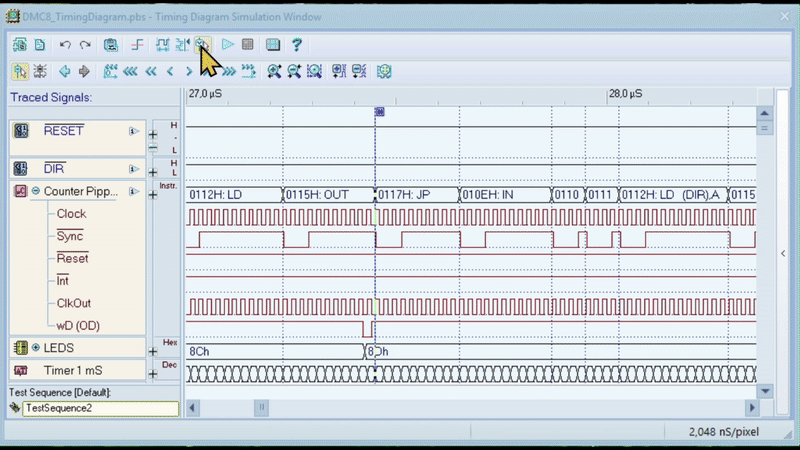Stop the simulation with the stop button

pos(247,45)
